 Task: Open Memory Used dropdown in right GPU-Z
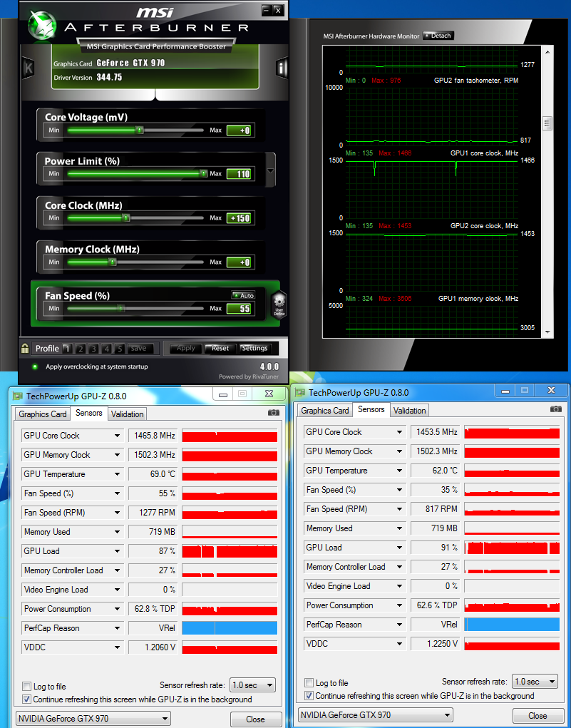click(x=400, y=528)
